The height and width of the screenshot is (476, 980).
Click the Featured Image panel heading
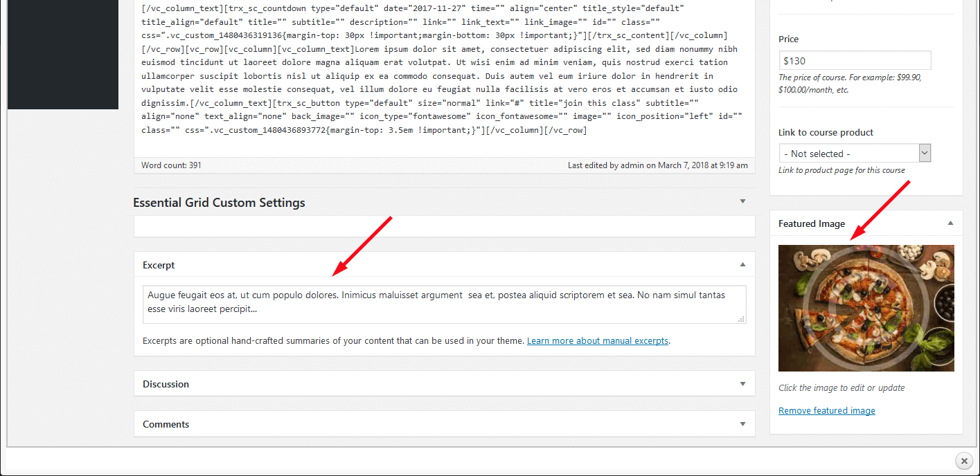click(x=812, y=223)
